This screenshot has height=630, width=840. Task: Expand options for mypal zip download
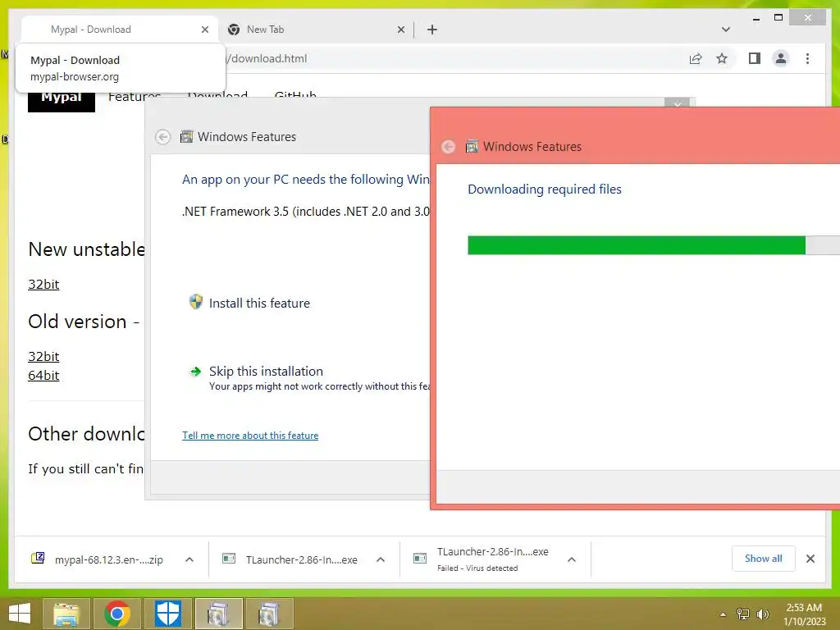coord(189,559)
